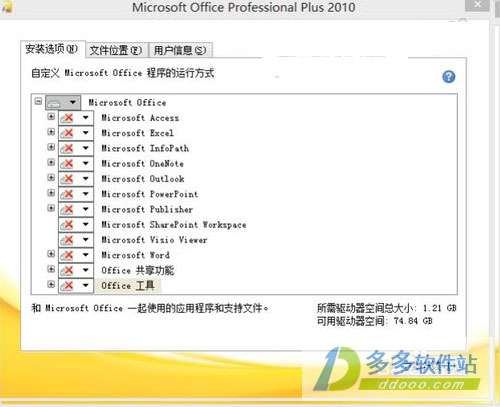Open the Microsoft InfoPath install options dropdown
Viewport: 500px width, 407px height.
click(x=85, y=148)
